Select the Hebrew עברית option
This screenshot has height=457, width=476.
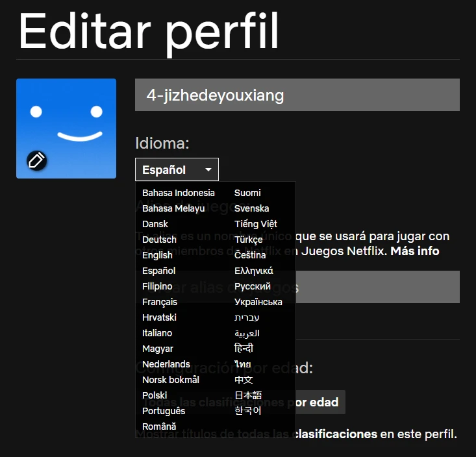click(247, 317)
